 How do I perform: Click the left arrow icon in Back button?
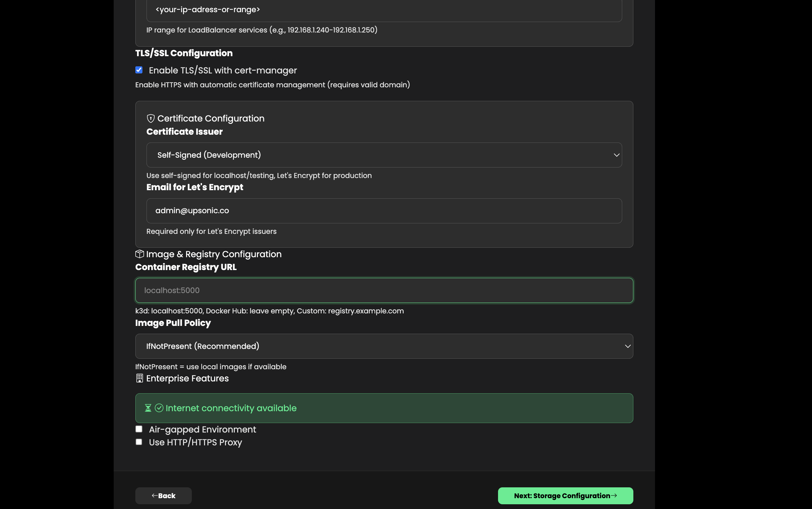pyautogui.click(x=155, y=495)
